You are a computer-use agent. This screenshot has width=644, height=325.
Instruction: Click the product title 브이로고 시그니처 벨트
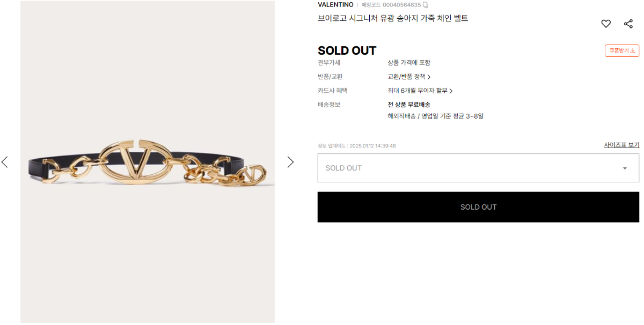point(393,18)
